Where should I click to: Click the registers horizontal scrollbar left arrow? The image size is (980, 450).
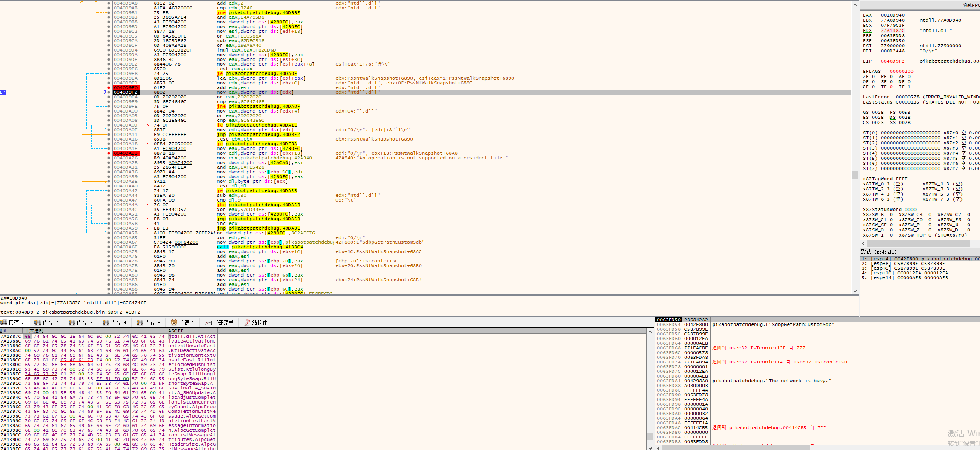click(863, 243)
